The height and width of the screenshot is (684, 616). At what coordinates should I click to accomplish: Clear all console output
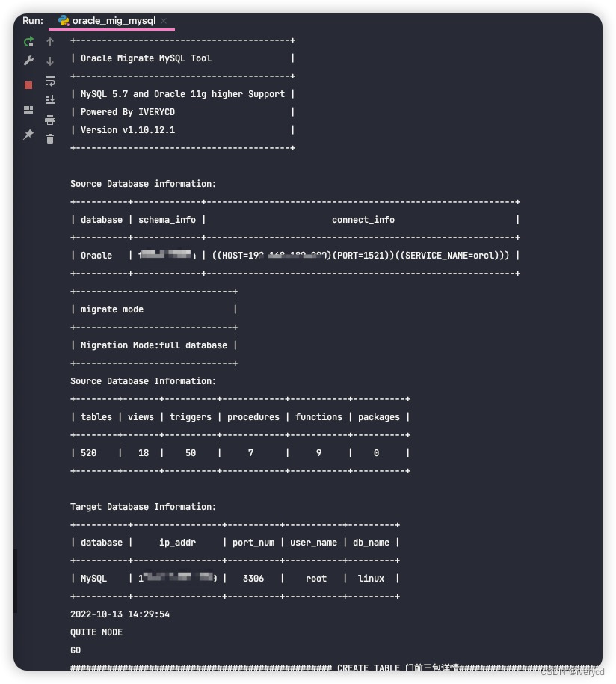click(50, 139)
